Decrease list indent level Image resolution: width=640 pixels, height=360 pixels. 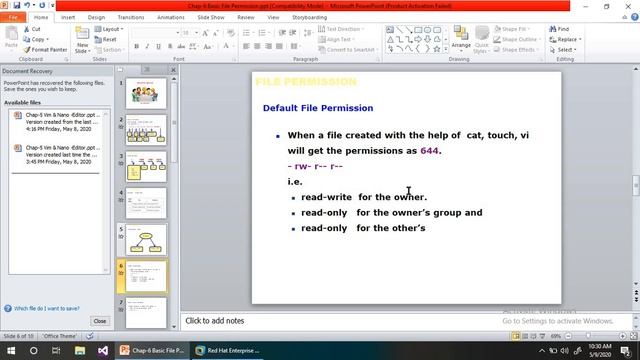(x=282, y=33)
